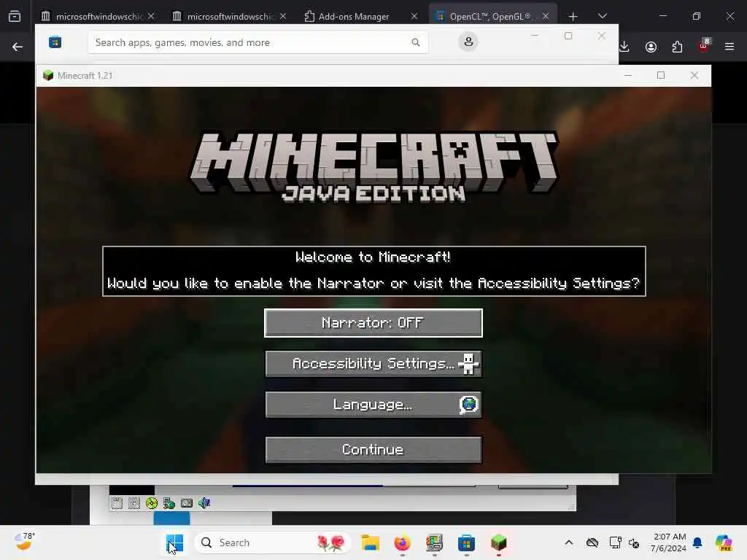Viewport: 747px width, 560px height.
Task: Click the red extension badge icon
Action: tap(704, 46)
